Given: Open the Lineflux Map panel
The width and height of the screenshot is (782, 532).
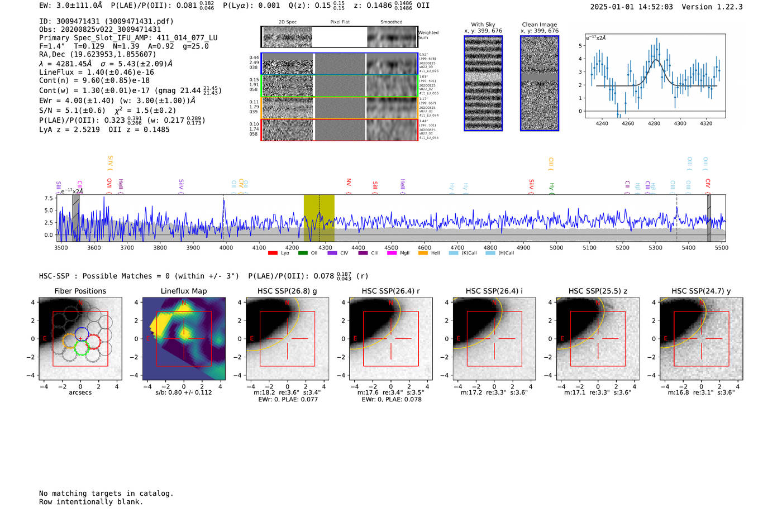Looking at the screenshot, I should point(184,339).
